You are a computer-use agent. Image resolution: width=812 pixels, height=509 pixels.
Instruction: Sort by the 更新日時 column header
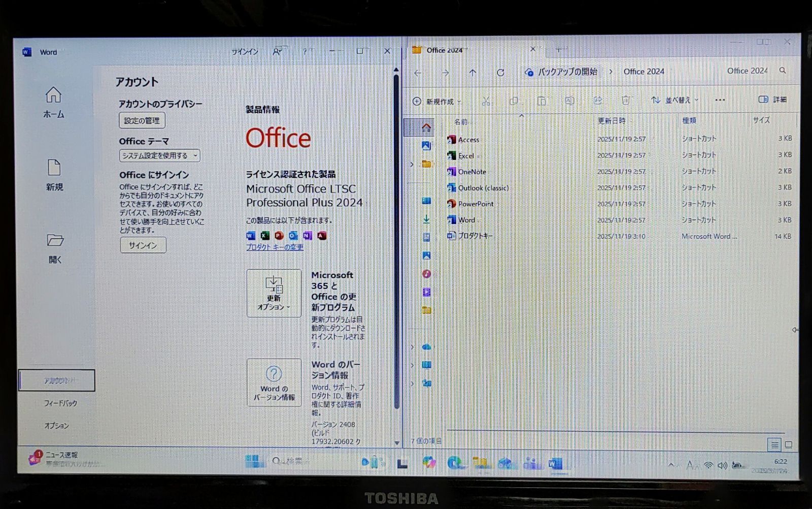612,120
